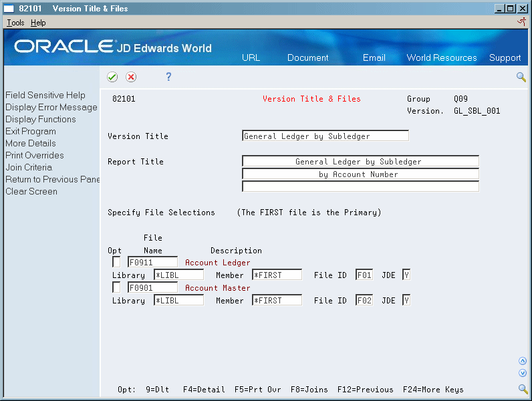
Task: Open the Email header link
Action: 374,57
